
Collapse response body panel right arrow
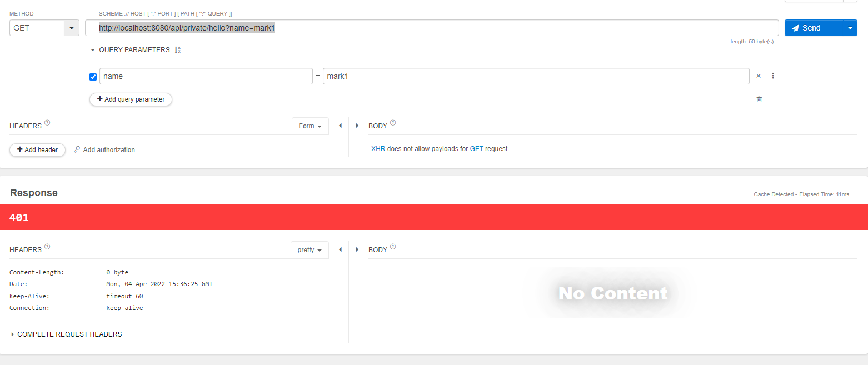click(357, 250)
